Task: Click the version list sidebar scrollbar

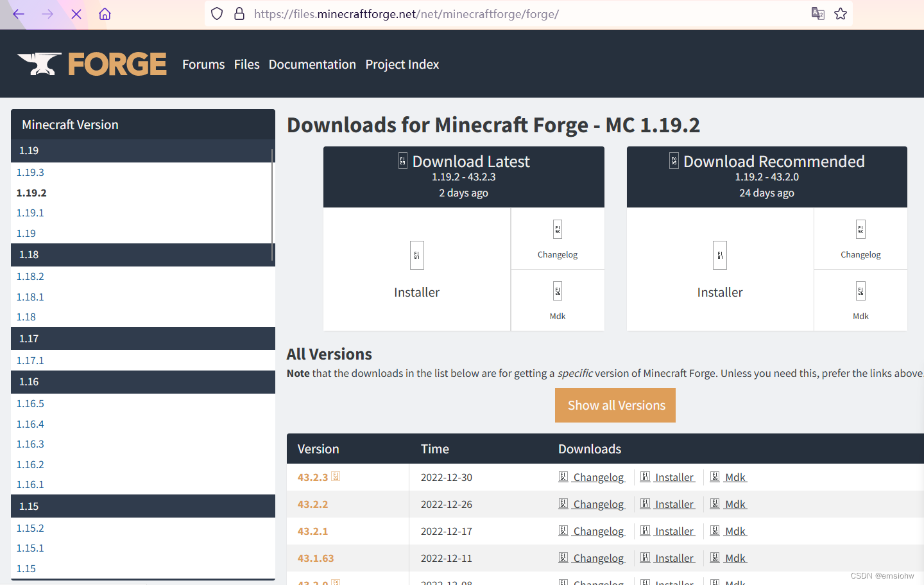Action: [273, 204]
